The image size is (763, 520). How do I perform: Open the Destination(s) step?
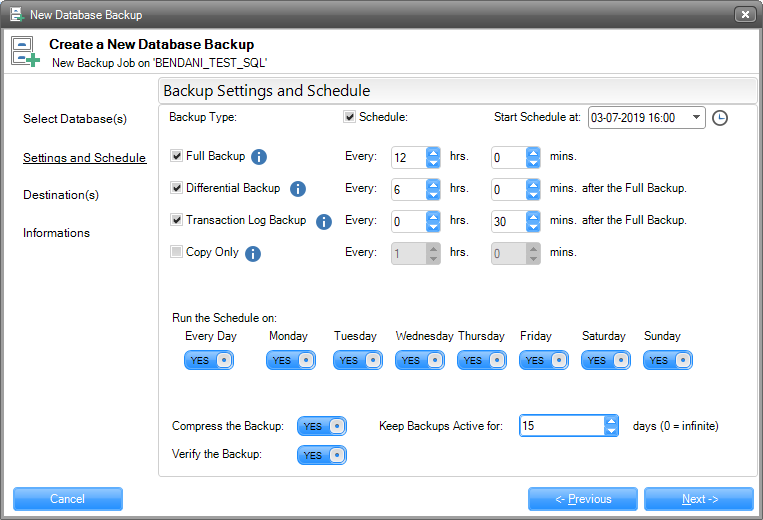[61, 195]
